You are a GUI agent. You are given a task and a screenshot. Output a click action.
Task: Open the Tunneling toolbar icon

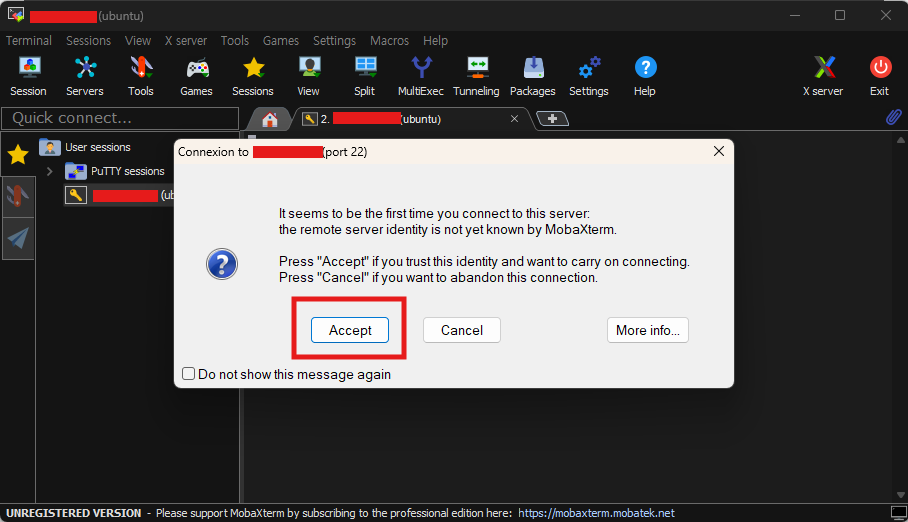[476, 76]
